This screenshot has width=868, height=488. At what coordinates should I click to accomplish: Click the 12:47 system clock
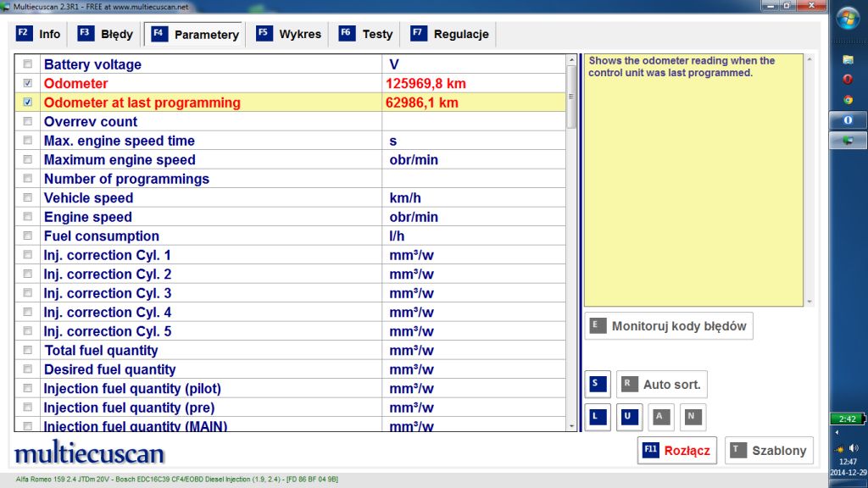848,462
